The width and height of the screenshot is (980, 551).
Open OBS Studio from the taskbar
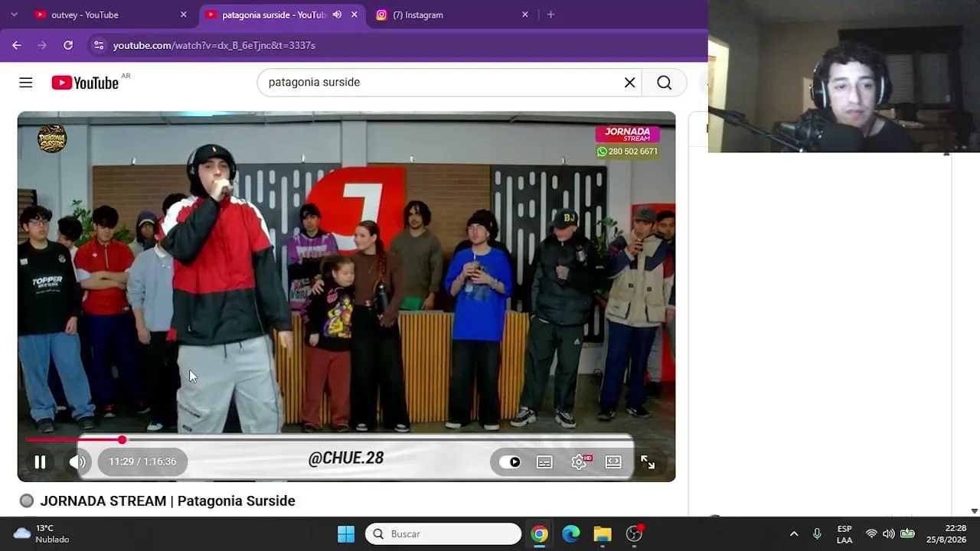coord(634,534)
